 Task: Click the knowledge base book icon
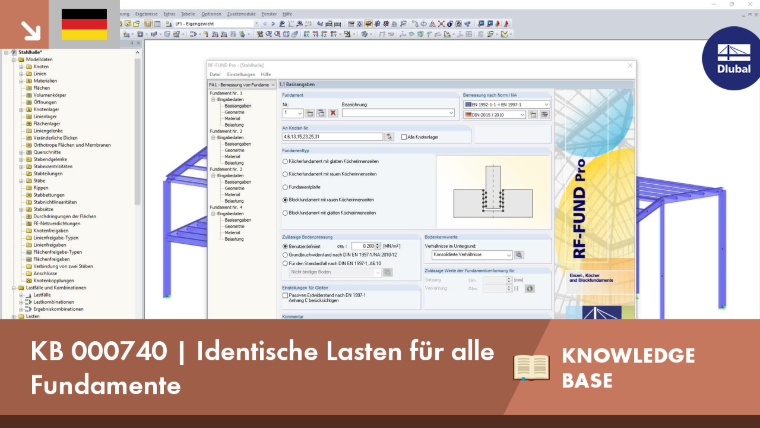click(532, 367)
